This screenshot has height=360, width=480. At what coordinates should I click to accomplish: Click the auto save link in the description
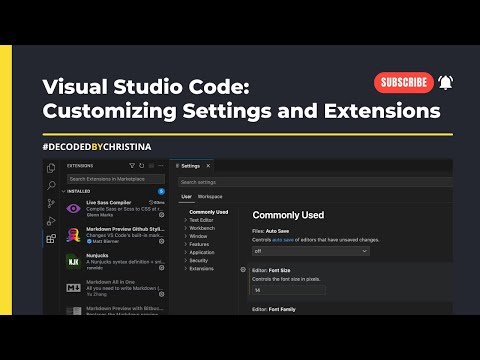pyautogui.click(x=283, y=240)
